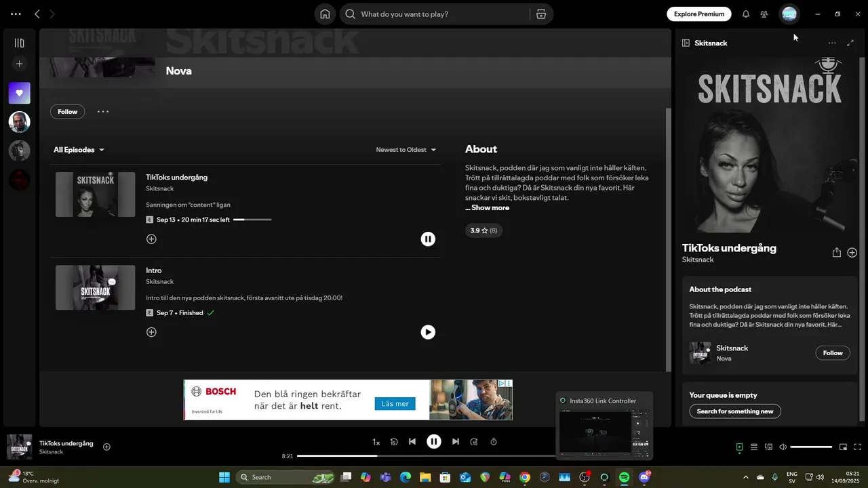Open Now Playing panel more options dots
This screenshot has width=868, height=488.
point(832,43)
